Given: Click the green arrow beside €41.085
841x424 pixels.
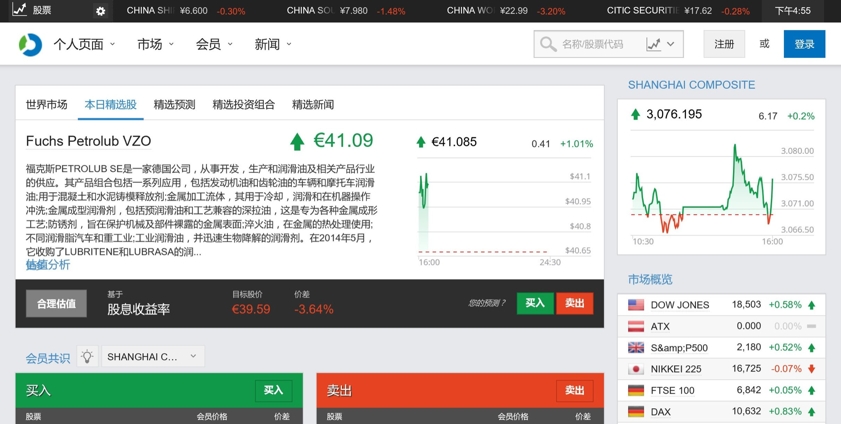Looking at the screenshot, I should (x=421, y=142).
